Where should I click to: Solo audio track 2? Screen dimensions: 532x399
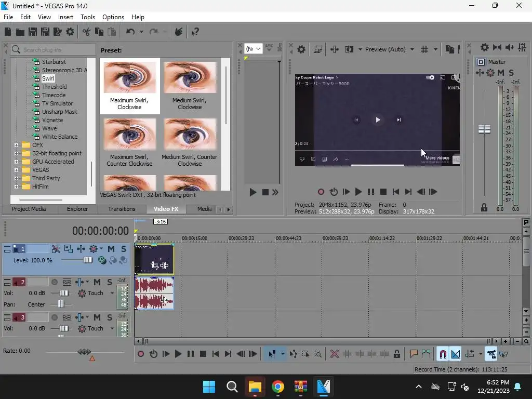(109, 282)
